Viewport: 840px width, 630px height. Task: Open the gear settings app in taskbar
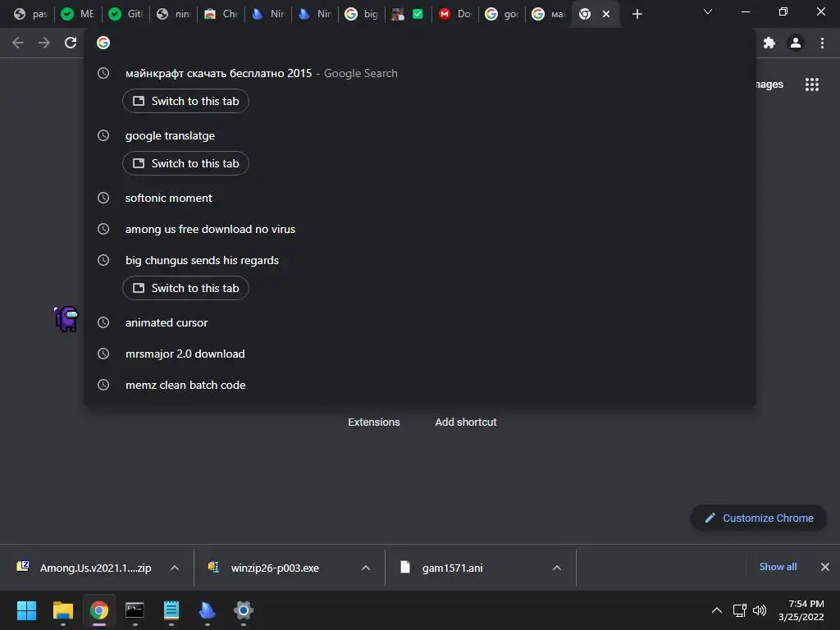coord(243,610)
